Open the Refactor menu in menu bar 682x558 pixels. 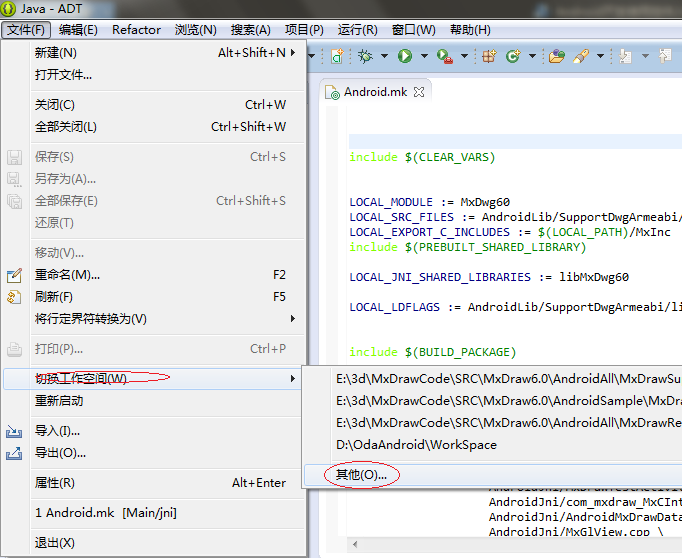click(x=136, y=30)
